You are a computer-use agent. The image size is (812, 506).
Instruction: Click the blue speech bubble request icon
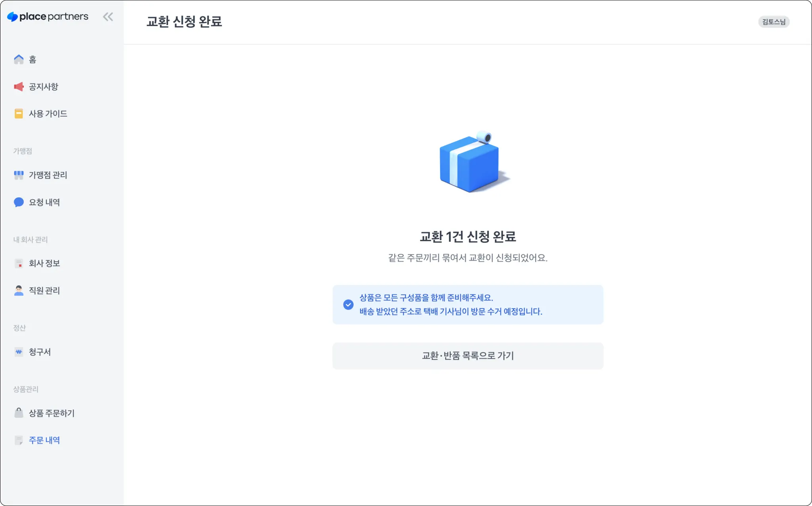[x=19, y=202]
